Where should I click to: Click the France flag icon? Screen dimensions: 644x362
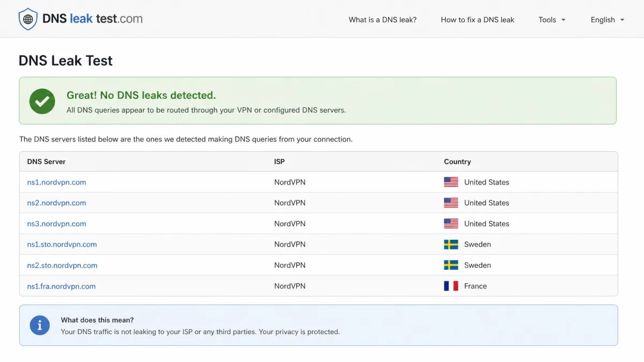click(x=451, y=286)
